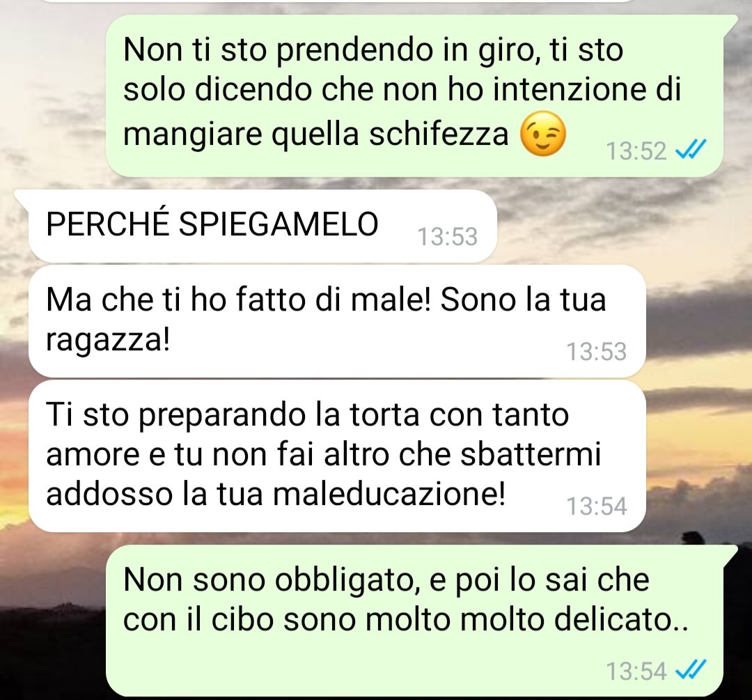Click the word 'ragazza!' in the white bubble
Viewport: 752px width, 700px height.
coord(108,341)
